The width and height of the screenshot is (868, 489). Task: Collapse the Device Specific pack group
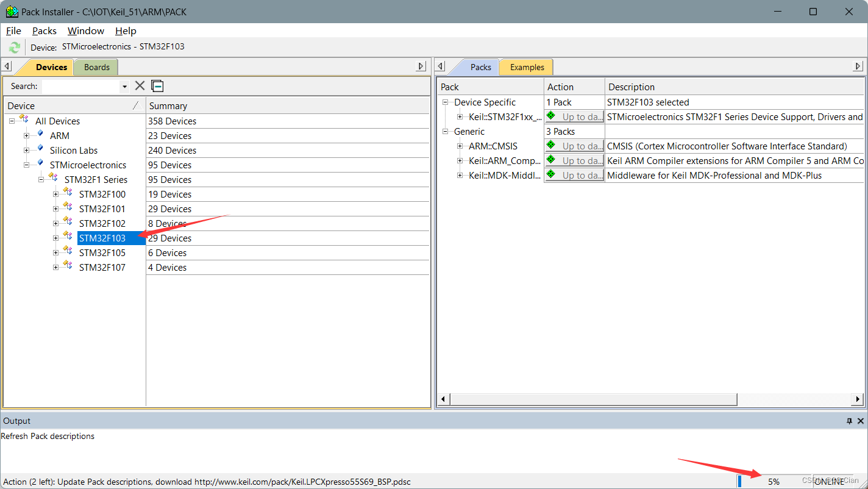click(446, 102)
